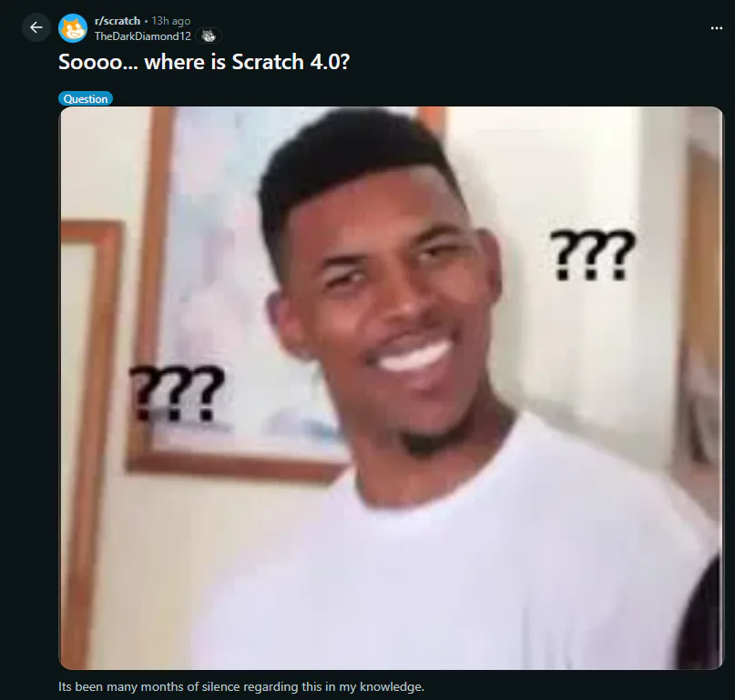This screenshot has width=735, height=700.
Task: Open TheDarkDiamond12's profile
Action: click(x=142, y=36)
